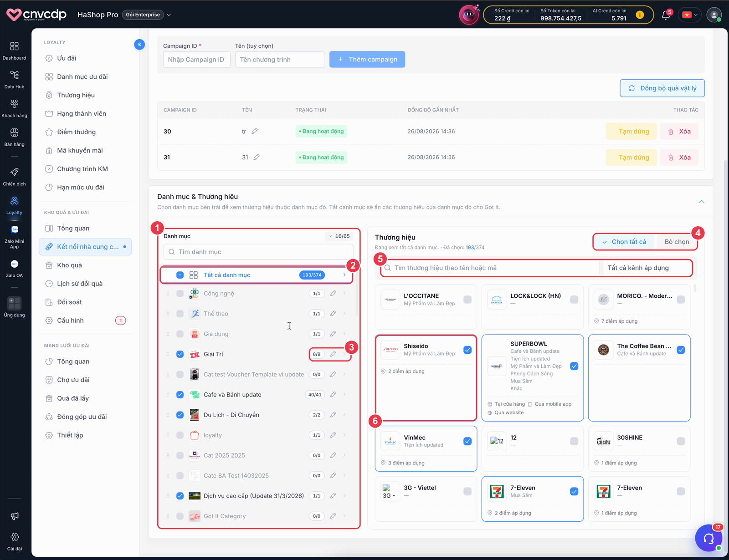Screen dimensions: 729x560
Task: Go to Kho quà menu item
Action: pyautogui.click(x=69, y=265)
